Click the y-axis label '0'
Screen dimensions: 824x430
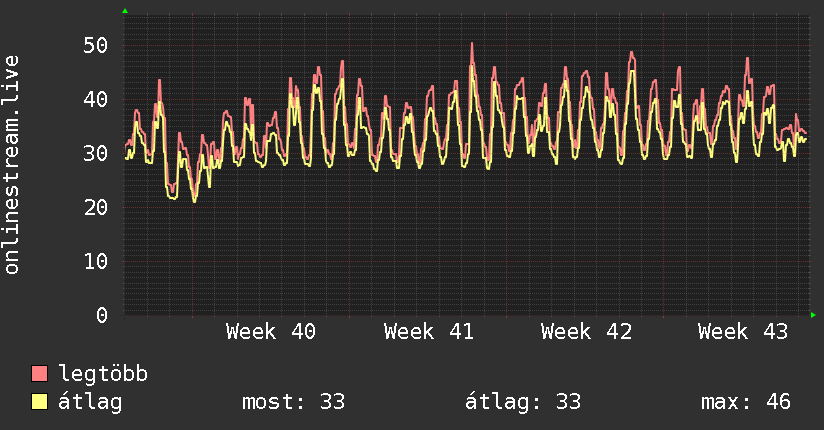(x=102, y=315)
